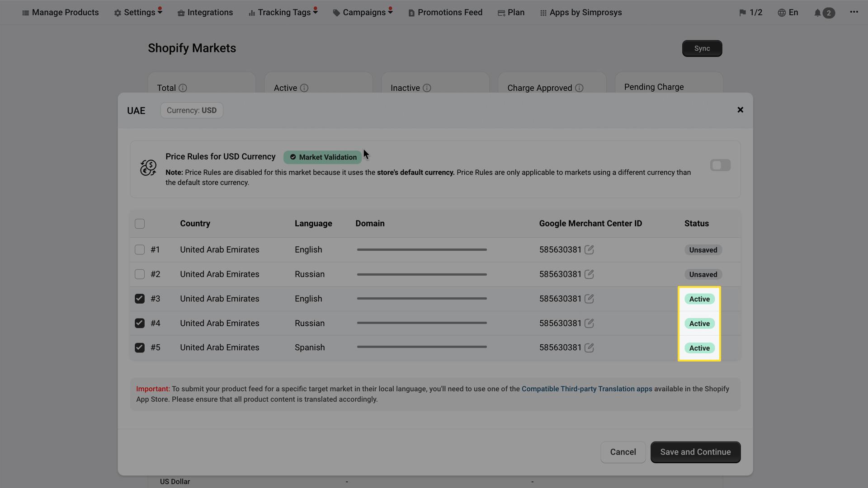Viewport: 868px width, 488px height.
Task: Open the Compatible Third-party Translation apps link
Action: [x=587, y=389]
